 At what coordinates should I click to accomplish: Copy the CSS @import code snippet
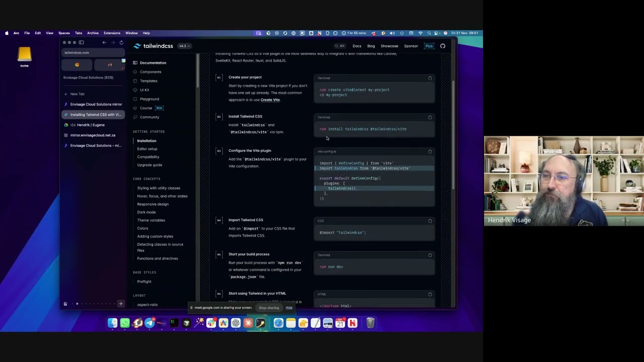click(430, 221)
